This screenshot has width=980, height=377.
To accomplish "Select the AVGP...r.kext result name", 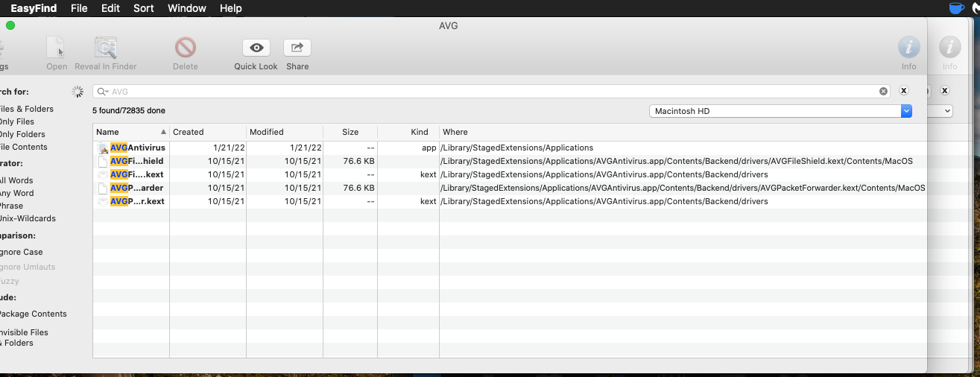I will pos(138,201).
